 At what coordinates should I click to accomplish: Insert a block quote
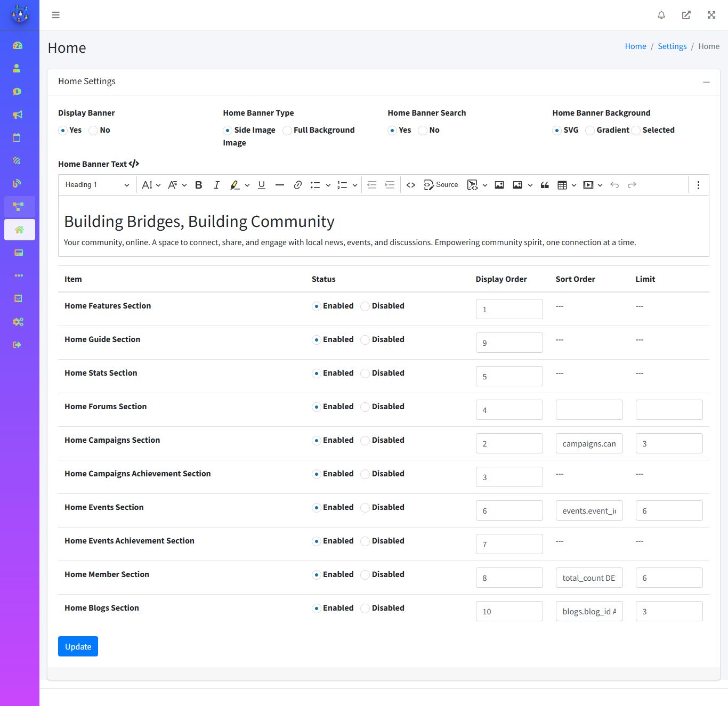coord(545,185)
